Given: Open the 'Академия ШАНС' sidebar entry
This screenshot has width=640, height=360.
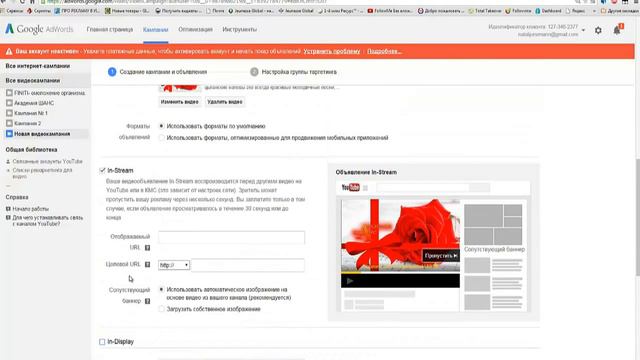Looking at the screenshot, I should click(34, 103).
